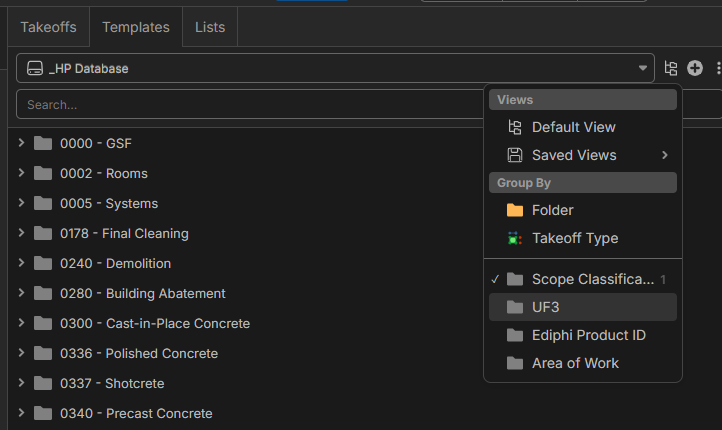Select the Default View menu entry
This screenshot has height=430, width=722.
click(573, 127)
